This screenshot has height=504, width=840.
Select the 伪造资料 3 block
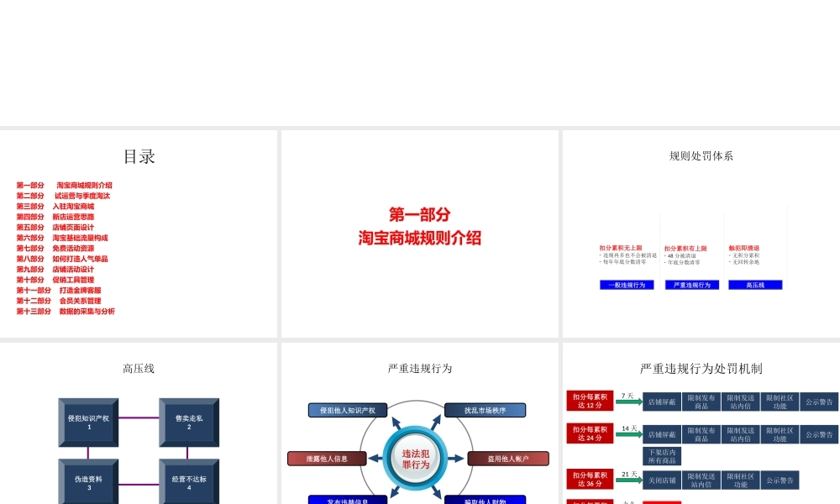88,482
